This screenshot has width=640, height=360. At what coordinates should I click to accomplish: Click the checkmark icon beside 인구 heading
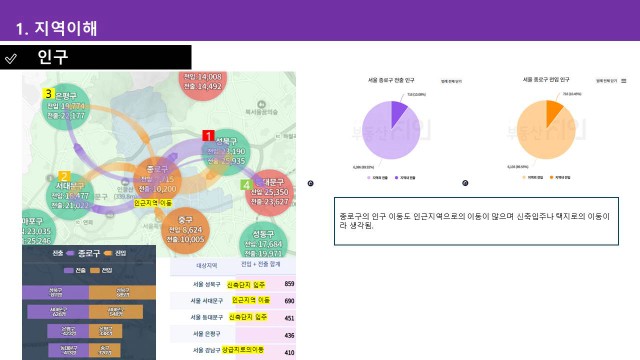tap(11, 59)
